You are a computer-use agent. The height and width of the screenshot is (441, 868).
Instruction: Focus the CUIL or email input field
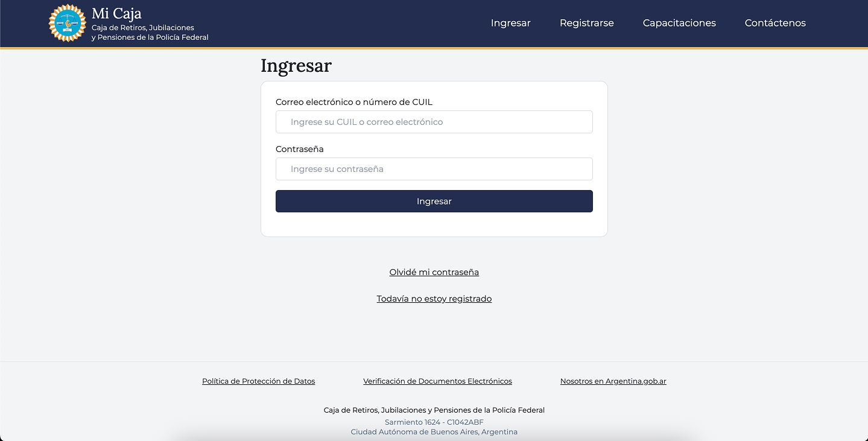434,122
